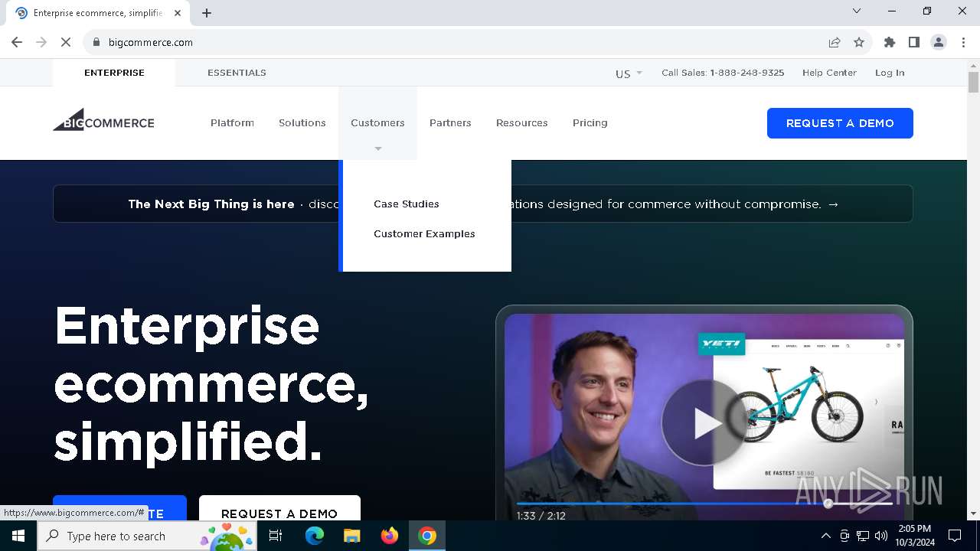Open the Chrome profile avatar
The width and height of the screenshot is (980, 551).
point(939,42)
